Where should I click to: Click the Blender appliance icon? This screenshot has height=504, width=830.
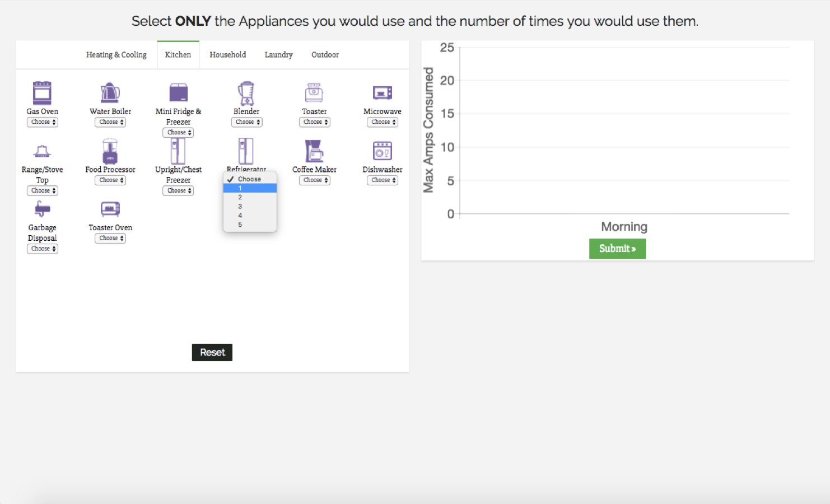click(246, 94)
